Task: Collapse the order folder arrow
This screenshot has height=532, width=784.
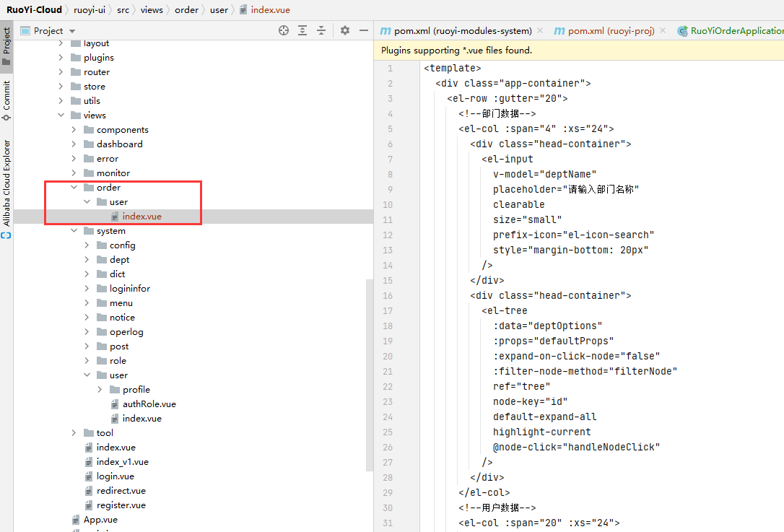Action: (x=74, y=188)
